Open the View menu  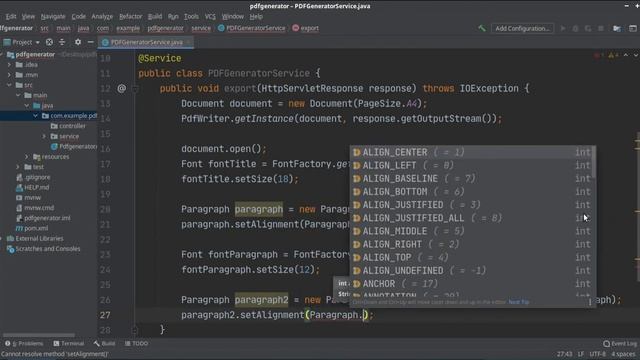(28, 17)
